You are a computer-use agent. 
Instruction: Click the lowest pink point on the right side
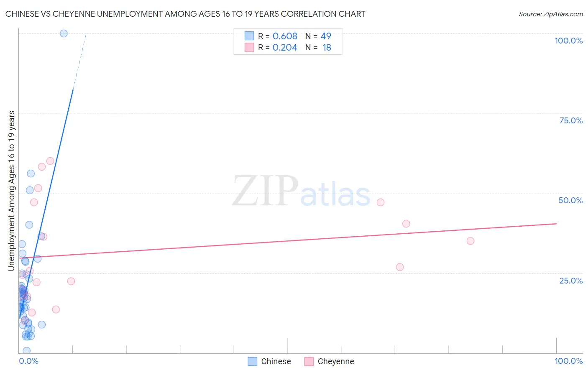click(400, 267)
